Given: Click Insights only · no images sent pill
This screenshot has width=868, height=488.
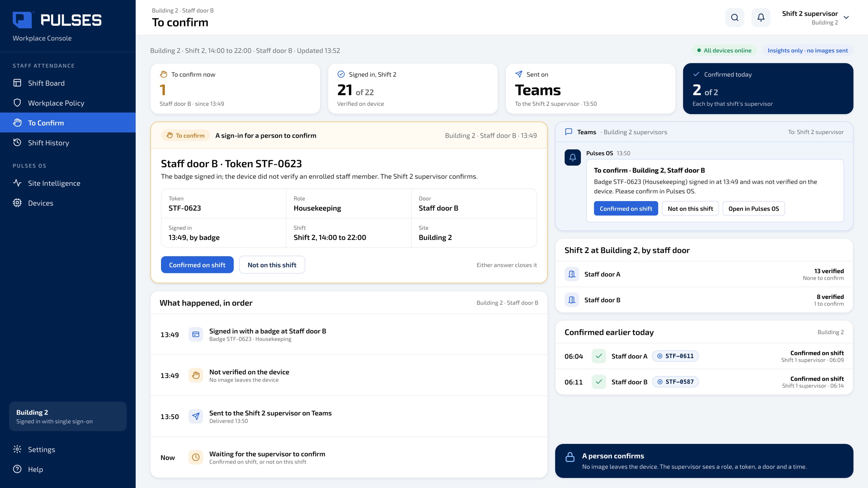Looking at the screenshot, I should [x=808, y=50].
